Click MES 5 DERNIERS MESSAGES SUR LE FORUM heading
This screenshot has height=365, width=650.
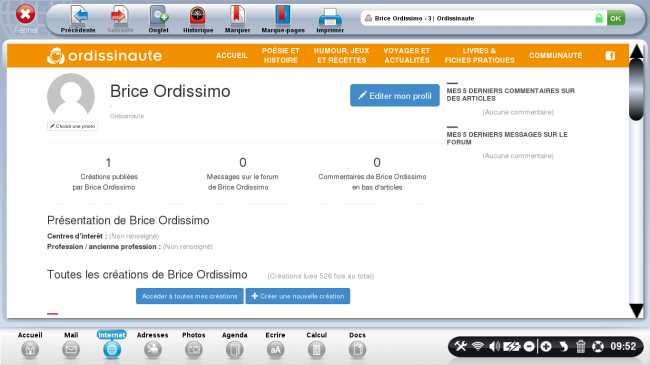(507, 138)
